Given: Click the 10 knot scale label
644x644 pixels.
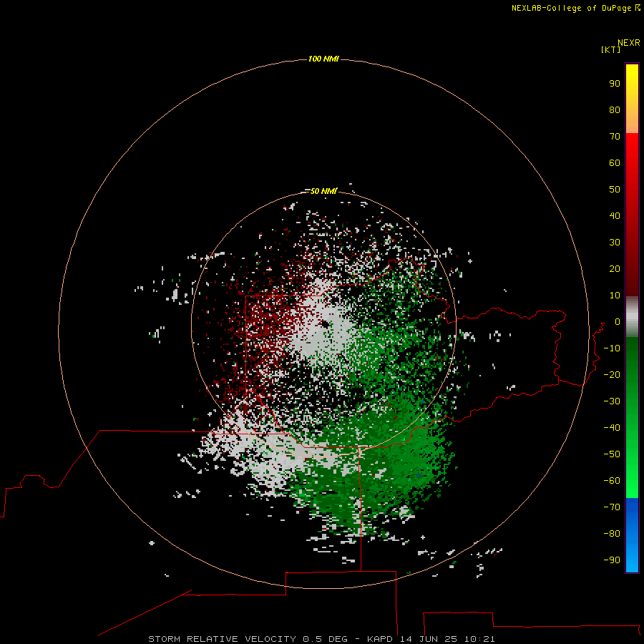Looking at the screenshot, I should click(x=615, y=296).
